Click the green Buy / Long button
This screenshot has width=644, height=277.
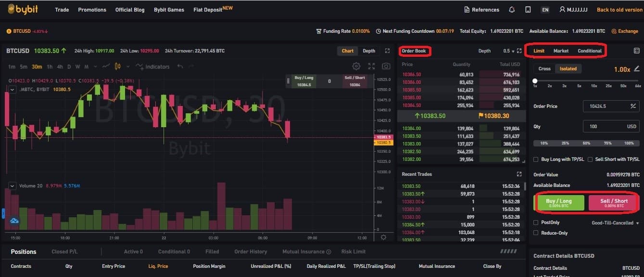559,203
